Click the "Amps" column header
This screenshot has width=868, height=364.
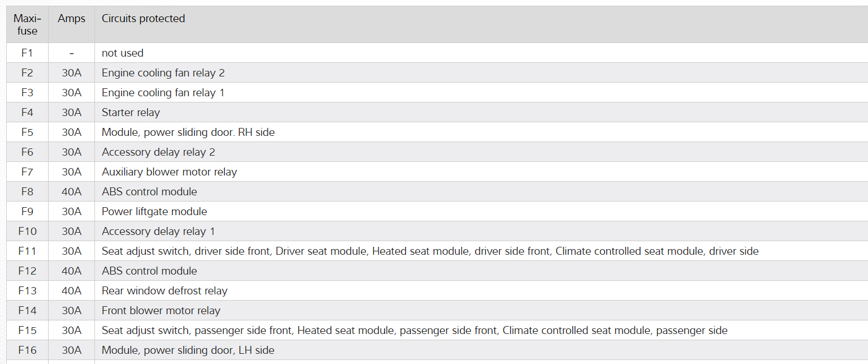pos(71,19)
